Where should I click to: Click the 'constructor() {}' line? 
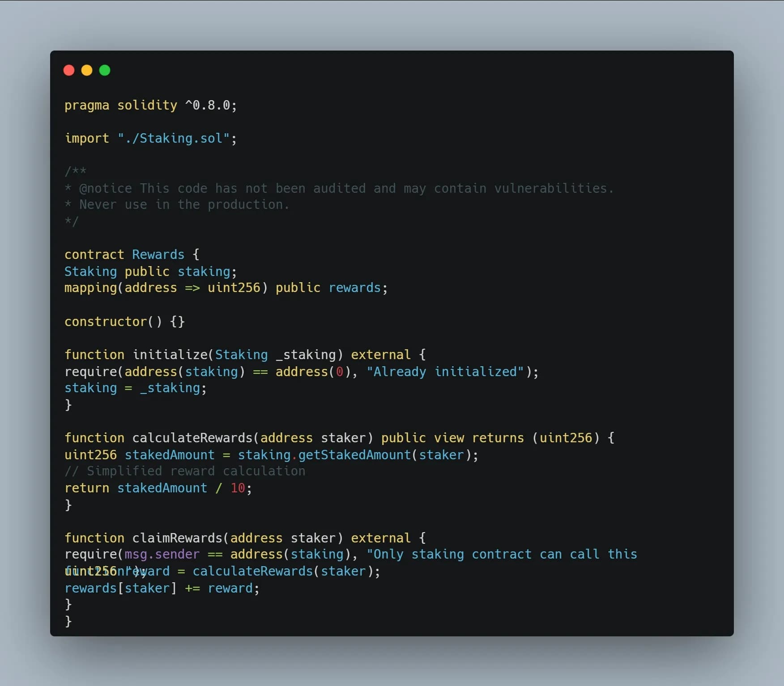(124, 322)
